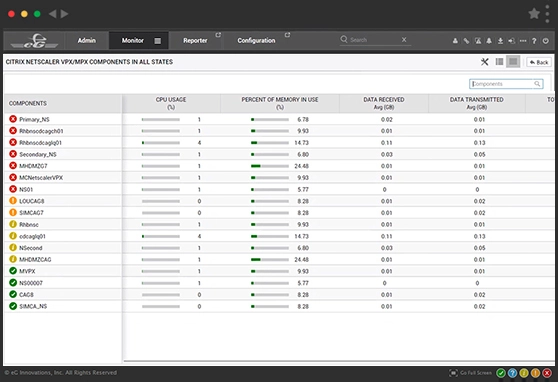Click the Back button
The image size is (558, 382).
539,62
